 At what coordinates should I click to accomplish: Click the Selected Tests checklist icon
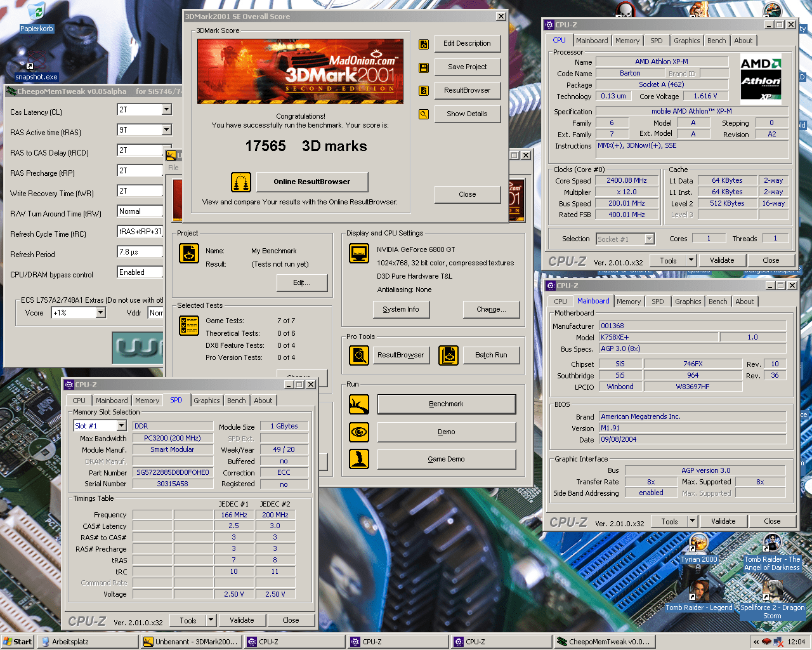click(189, 326)
